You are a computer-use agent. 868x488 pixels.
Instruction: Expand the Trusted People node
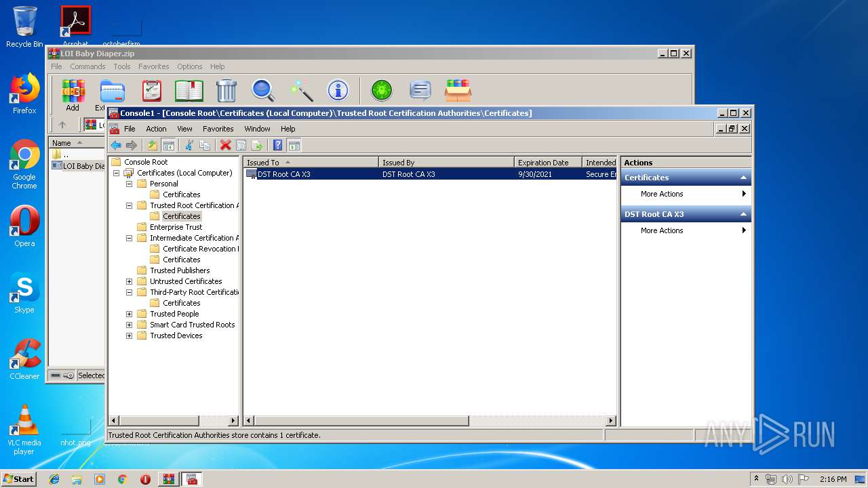(x=129, y=314)
